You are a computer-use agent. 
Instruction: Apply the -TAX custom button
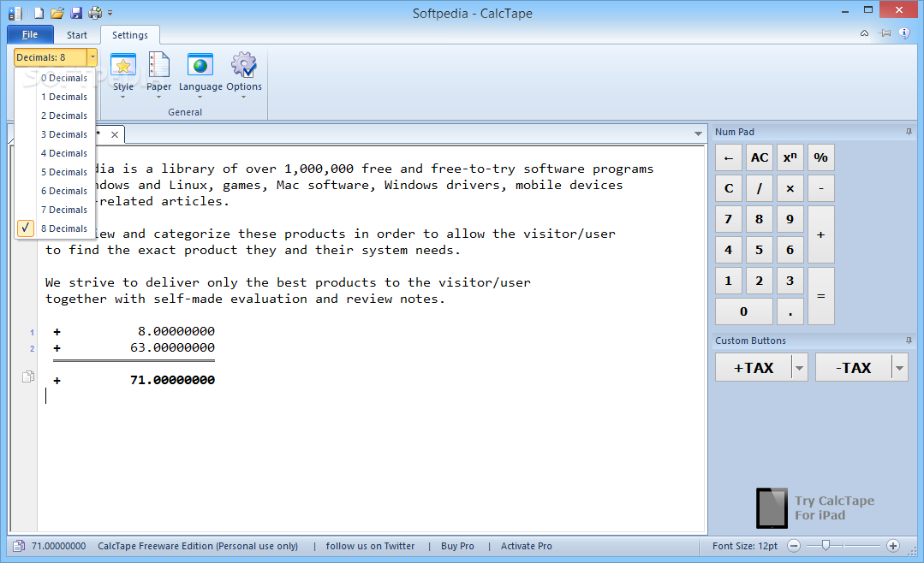[x=854, y=368]
